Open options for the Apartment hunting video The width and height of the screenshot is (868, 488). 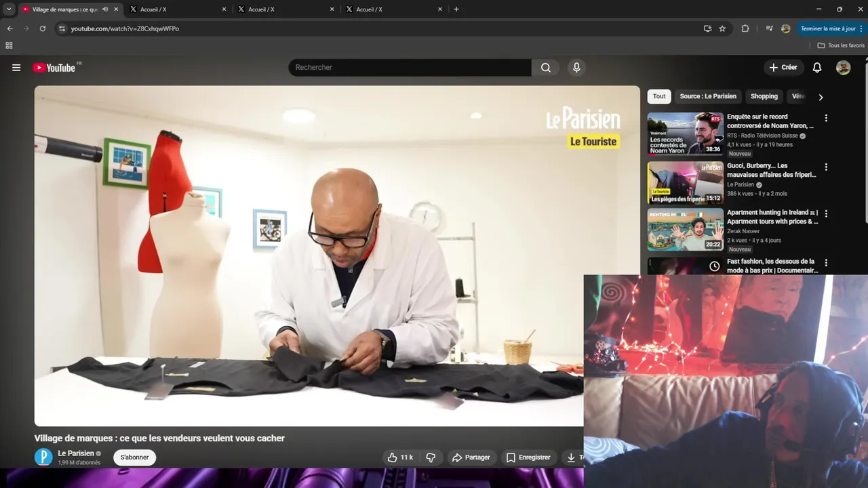pyautogui.click(x=826, y=213)
